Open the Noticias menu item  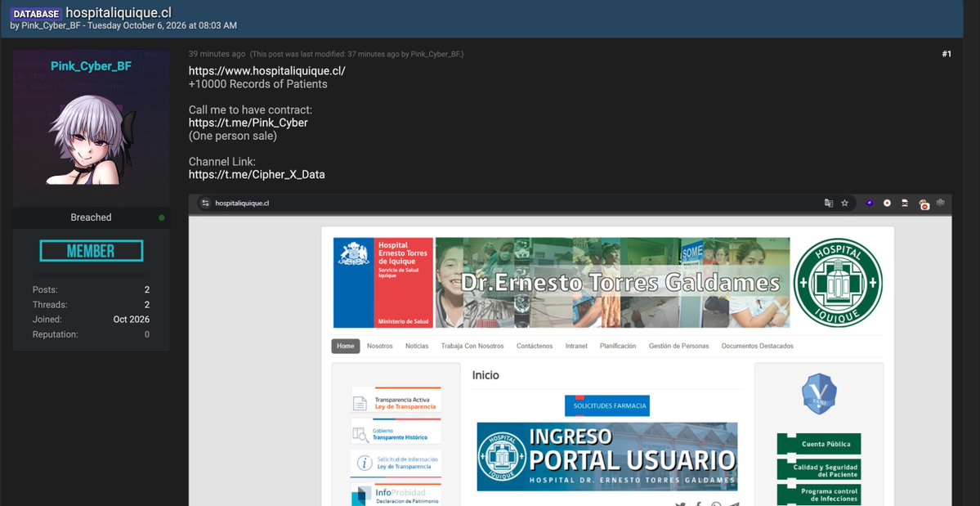pos(417,346)
